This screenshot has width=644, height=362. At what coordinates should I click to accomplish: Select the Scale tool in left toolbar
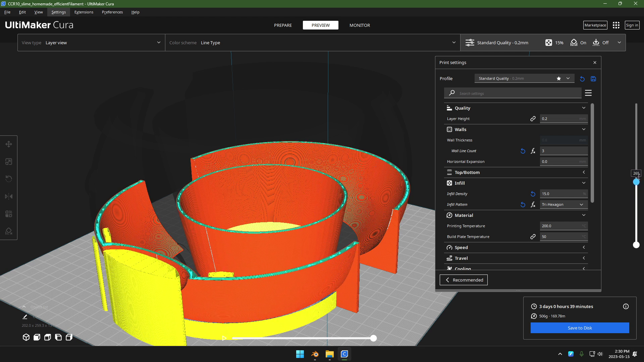pyautogui.click(x=9, y=162)
